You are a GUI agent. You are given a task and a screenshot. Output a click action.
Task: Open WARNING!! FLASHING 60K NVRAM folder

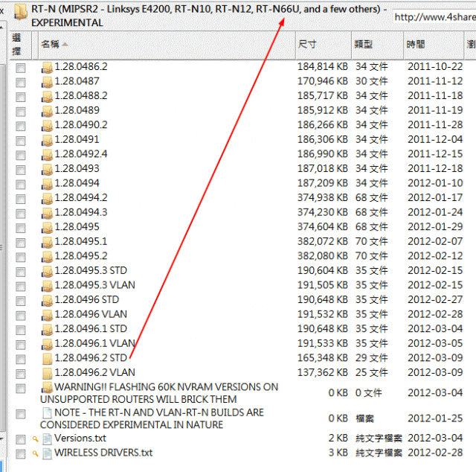point(159,393)
